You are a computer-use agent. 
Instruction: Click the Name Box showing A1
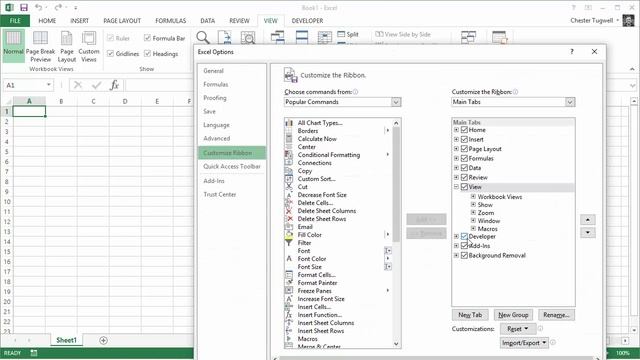pyautogui.click(x=28, y=85)
